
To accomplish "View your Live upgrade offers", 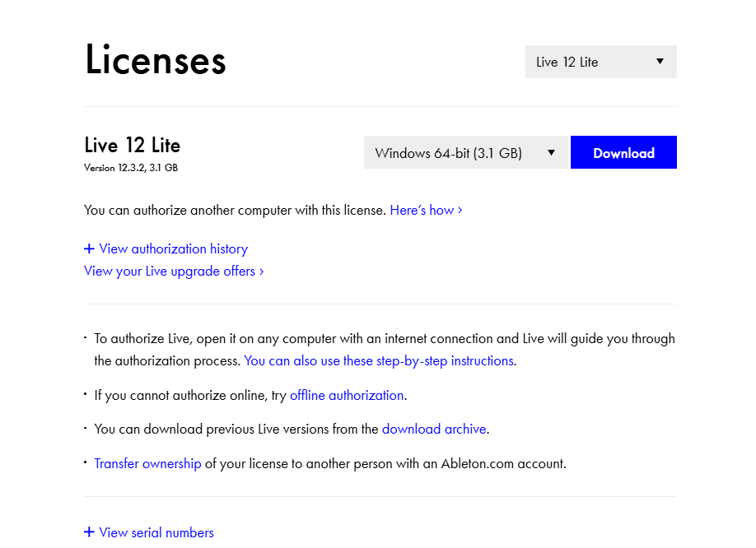I will pos(170,272).
